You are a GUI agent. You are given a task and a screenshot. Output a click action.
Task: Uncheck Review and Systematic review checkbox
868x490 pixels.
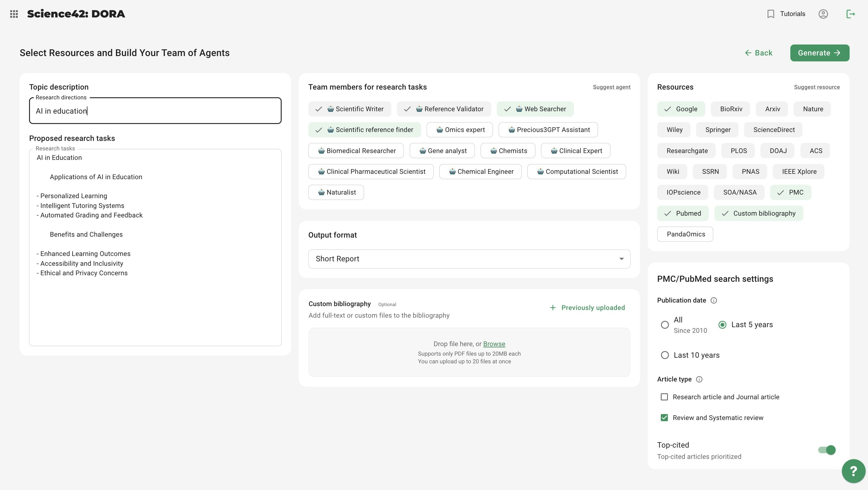pyautogui.click(x=664, y=418)
